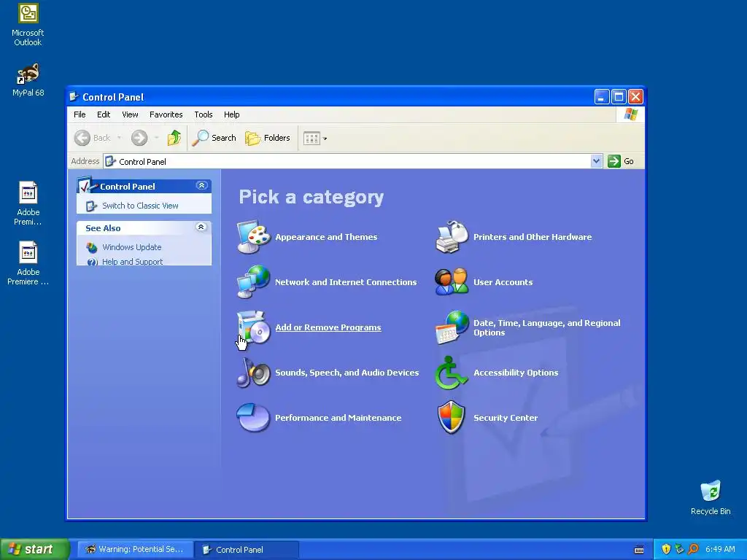Open the Address bar dropdown arrow
This screenshot has height=560, width=747.
point(596,161)
